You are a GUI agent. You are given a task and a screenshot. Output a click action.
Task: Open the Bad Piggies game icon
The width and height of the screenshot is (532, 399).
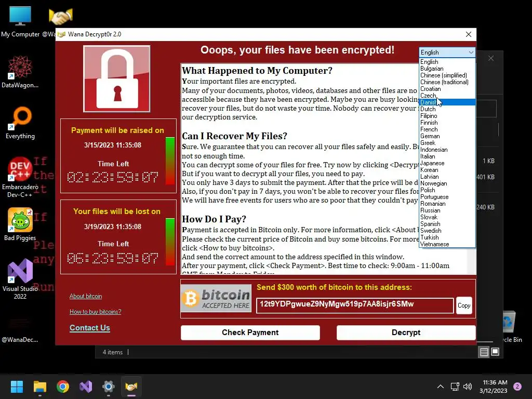[20, 224]
